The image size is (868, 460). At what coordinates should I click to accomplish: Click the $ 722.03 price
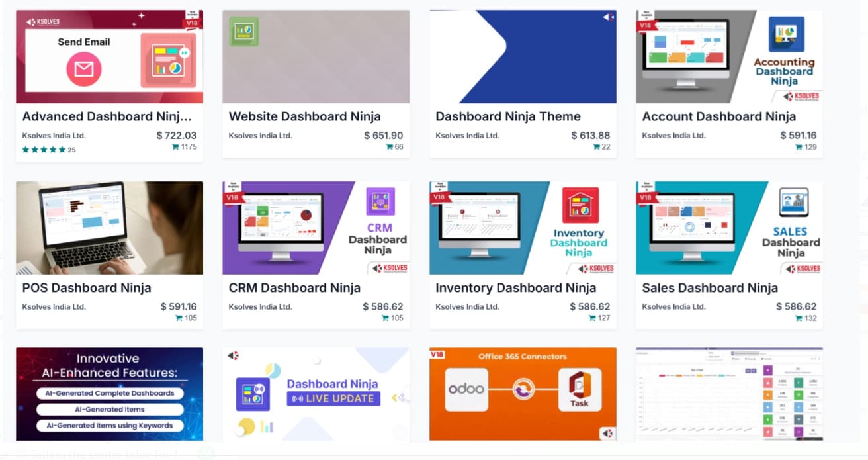[x=177, y=136]
